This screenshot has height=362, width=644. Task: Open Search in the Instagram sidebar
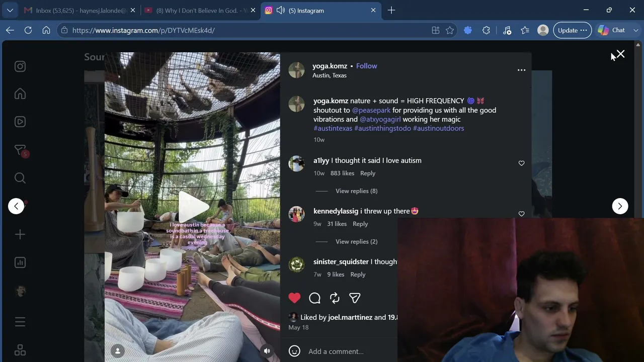click(20, 178)
